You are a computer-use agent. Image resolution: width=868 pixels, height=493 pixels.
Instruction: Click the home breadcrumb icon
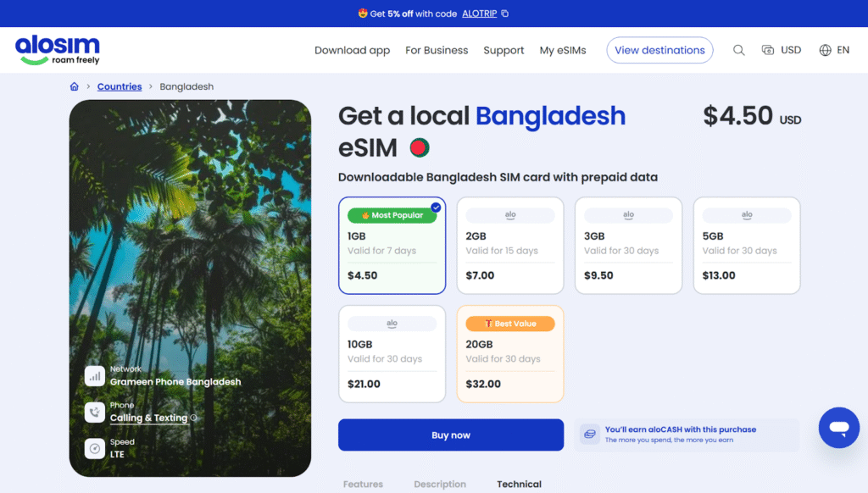(75, 86)
